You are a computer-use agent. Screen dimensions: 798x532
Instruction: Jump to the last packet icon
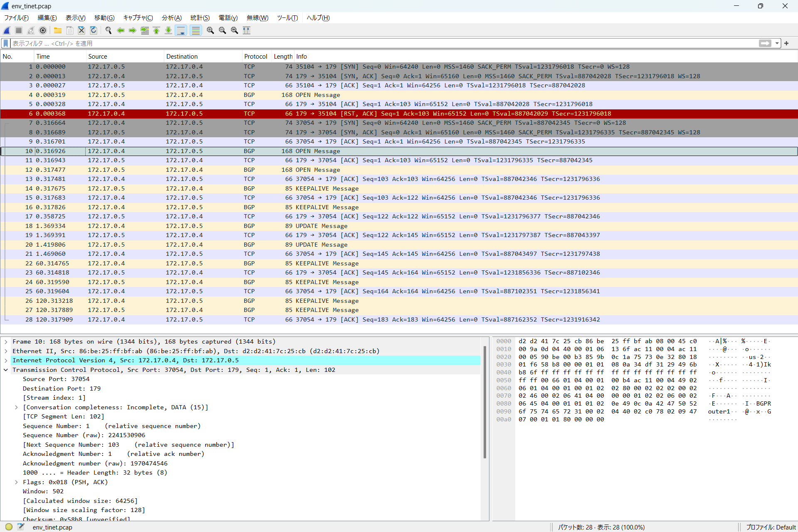(168, 30)
